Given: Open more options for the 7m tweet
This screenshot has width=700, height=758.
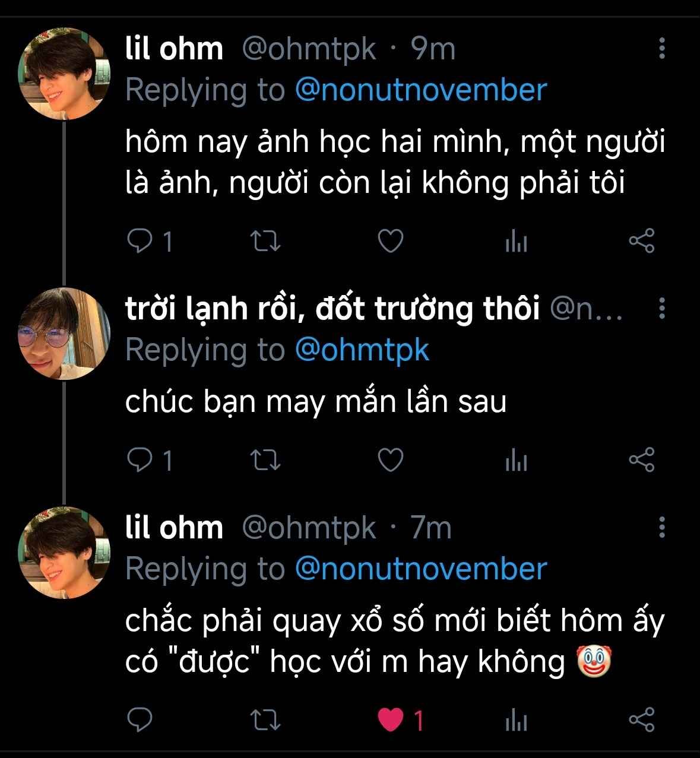Looking at the screenshot, I should pos(662,527).
